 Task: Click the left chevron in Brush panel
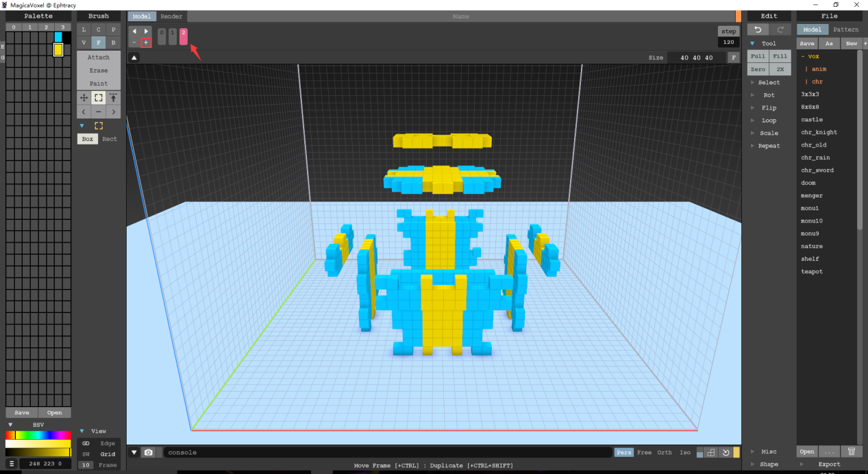click(84, 112)
